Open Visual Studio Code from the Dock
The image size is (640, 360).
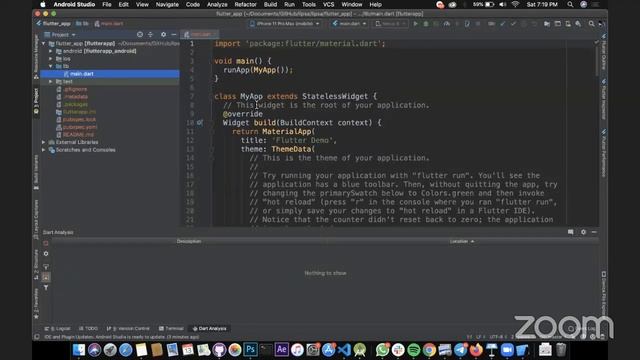[x=344, y=350]
